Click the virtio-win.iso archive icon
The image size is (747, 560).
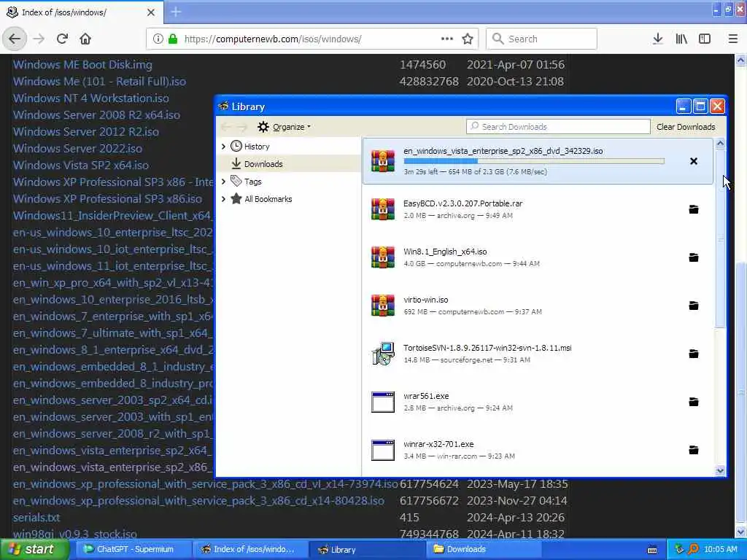pos(383,306)
